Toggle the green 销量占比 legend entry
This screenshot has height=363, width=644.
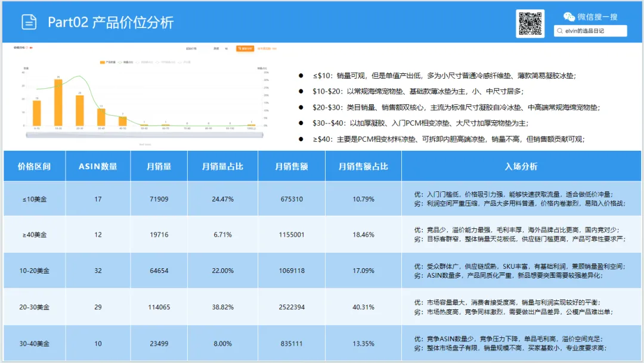tap(125, 63)
